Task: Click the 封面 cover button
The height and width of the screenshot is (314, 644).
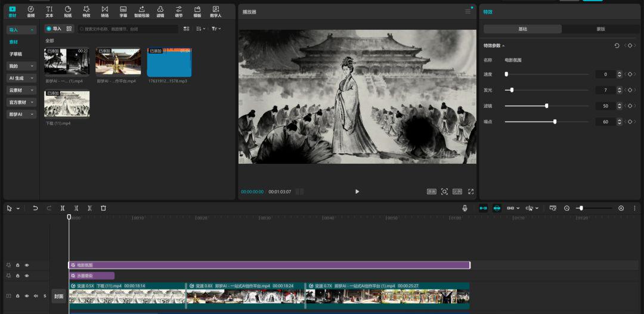Action: point(58,296)
